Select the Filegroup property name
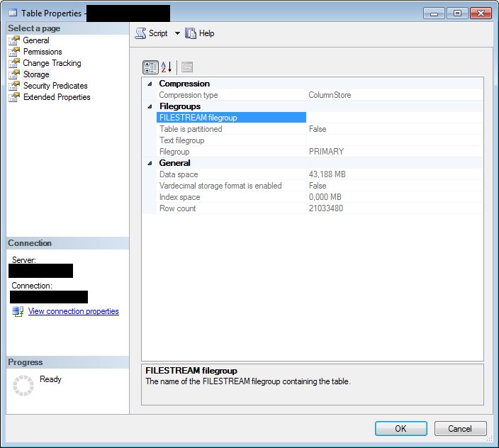Viewport: 499px width, 448px height. pyautogui.click(x=174, y=152)
